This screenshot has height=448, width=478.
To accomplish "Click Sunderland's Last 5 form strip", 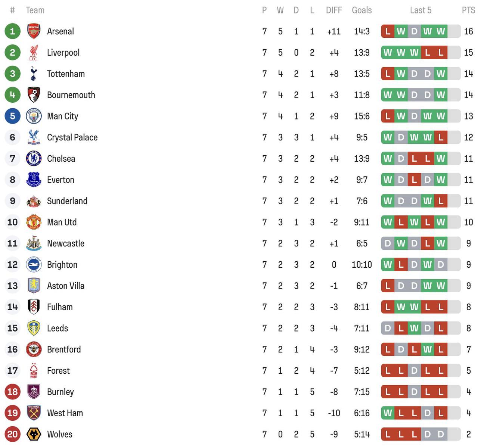I will pos(420,201).
